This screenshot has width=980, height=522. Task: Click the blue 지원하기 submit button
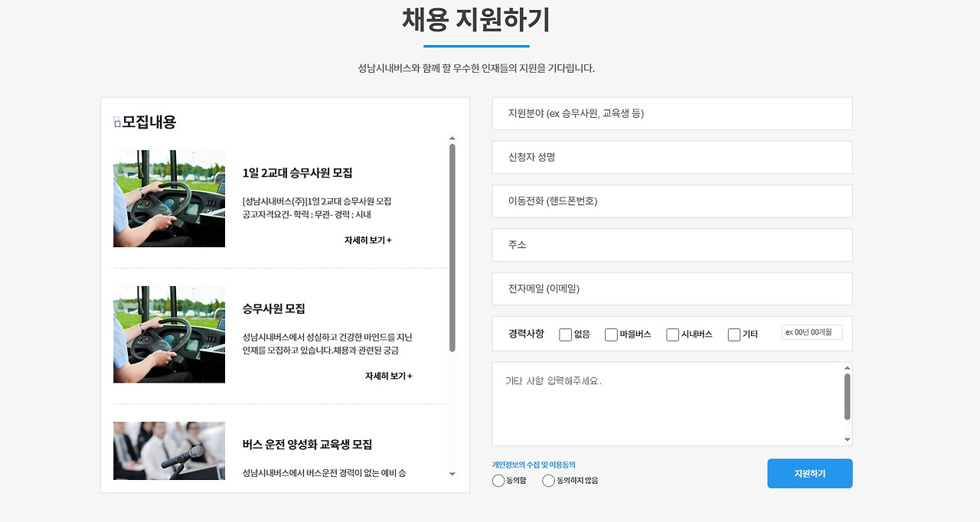coord(809,473)
